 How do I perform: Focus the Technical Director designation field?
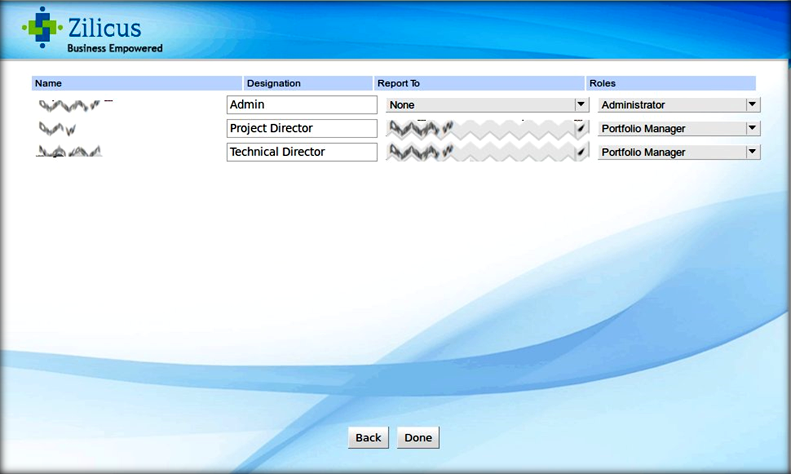click(301, 152)
